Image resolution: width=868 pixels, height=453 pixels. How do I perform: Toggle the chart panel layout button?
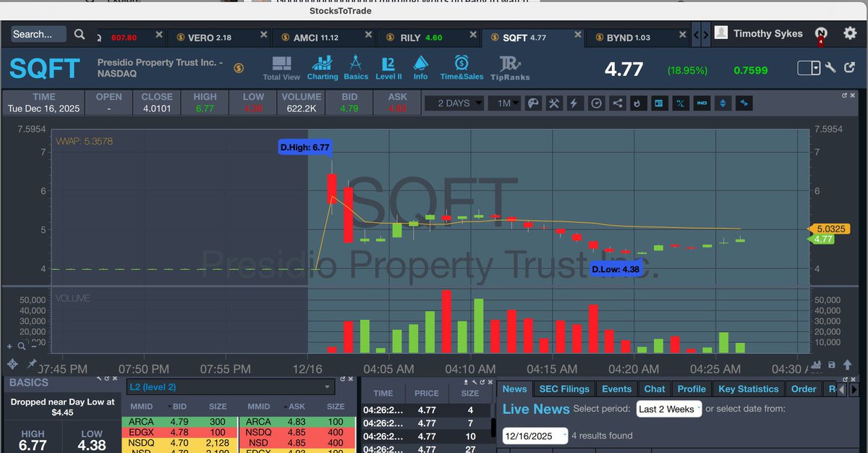point(658,103)
